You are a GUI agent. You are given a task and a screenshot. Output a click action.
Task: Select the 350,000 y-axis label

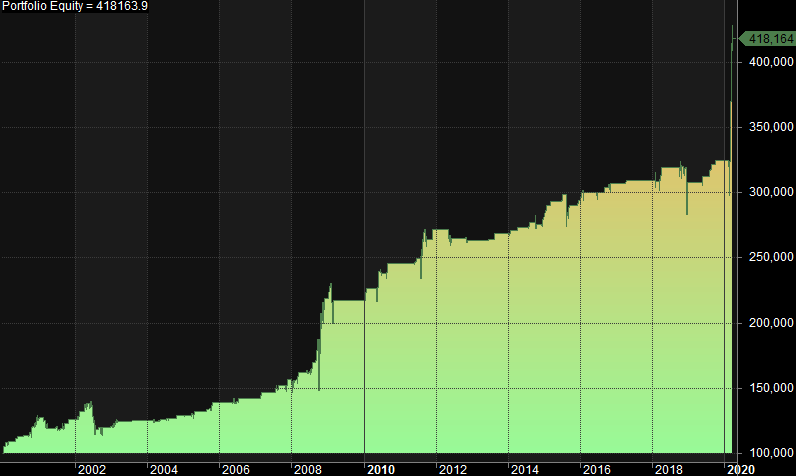[x=768, y=128]
